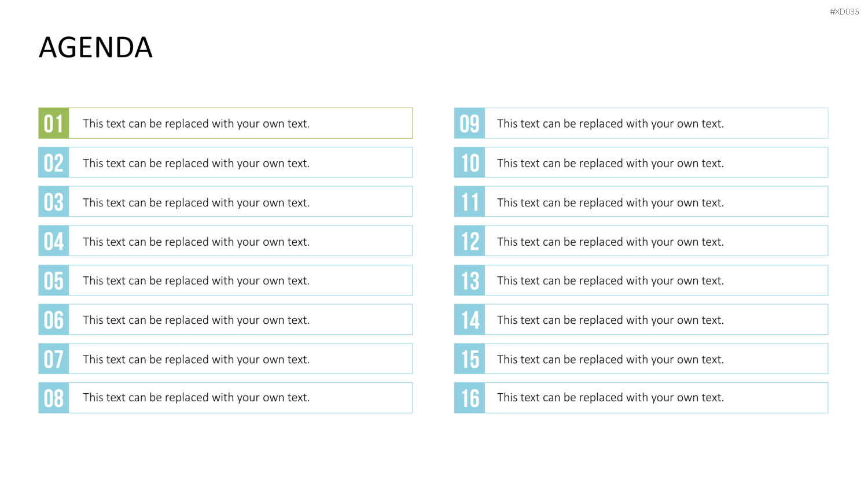The height and width of the screenshot is (488, 868).
Task: Click the green 01 number box
Action: (54, 123)
